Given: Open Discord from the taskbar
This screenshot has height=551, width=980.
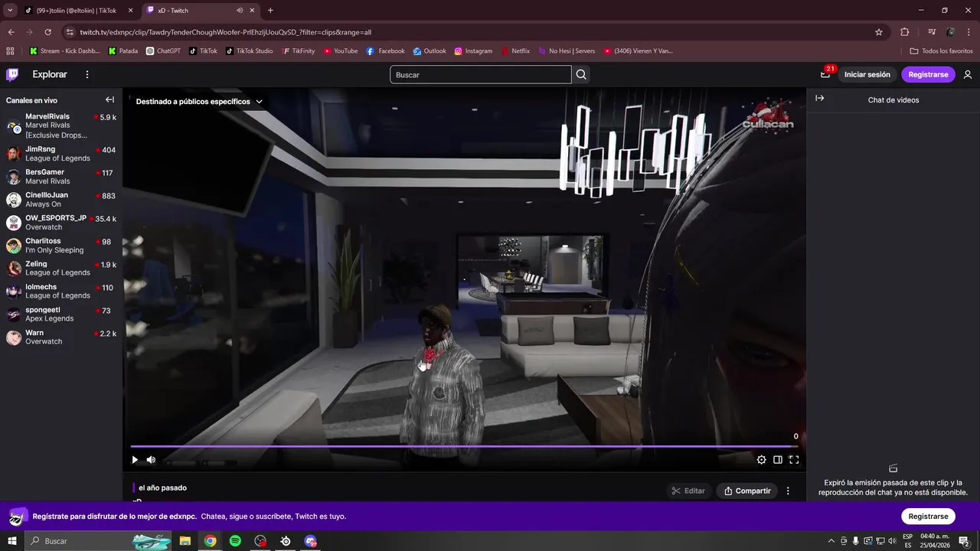Looking at the screenshot, I should [x=310, y=541].
